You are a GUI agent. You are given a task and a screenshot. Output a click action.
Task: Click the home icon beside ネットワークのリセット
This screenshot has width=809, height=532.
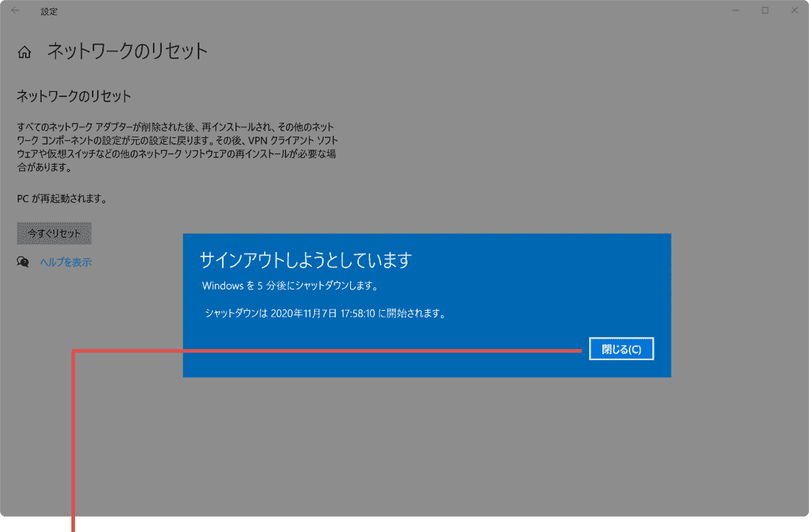[x=24, y=52]
